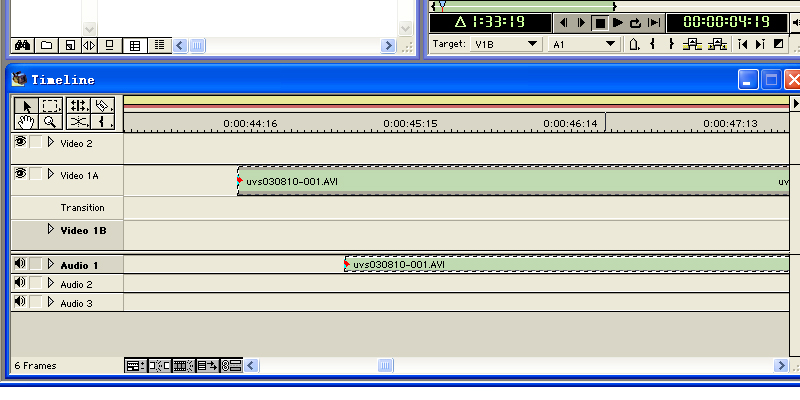Select the arrow Selection tool in Timeline
The height and width of the screenshot is (400, 800).
click(x=26, y=106)
